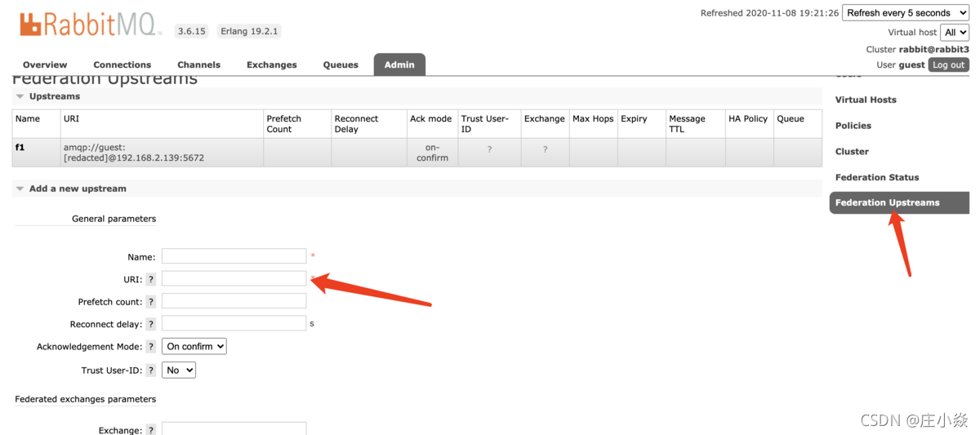Focus the URI input field

[234, 278]
